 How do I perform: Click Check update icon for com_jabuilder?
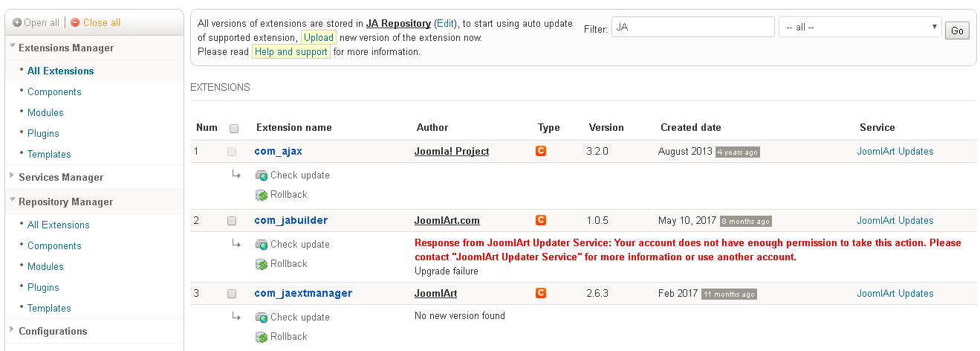(x=262, y=245)
